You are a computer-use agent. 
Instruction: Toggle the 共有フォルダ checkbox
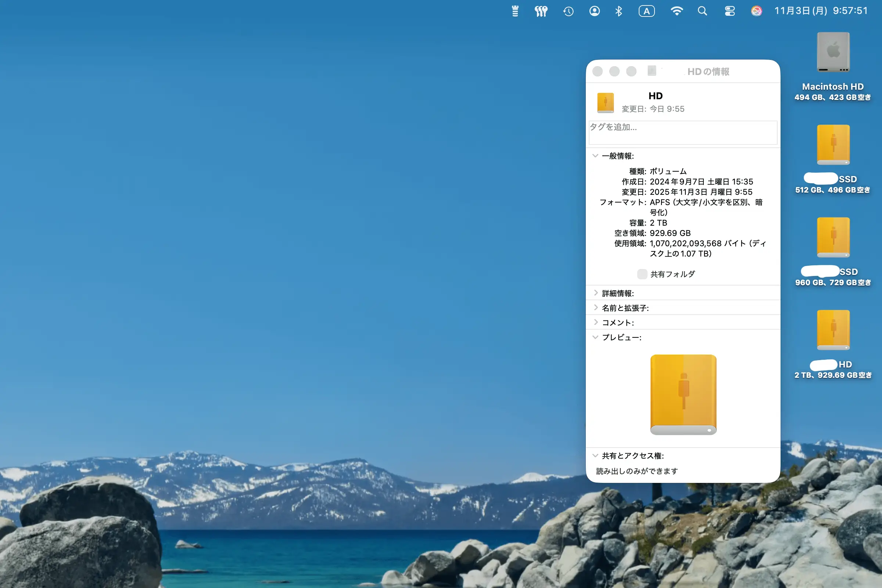pyautogui.click(x=642, y=274)
